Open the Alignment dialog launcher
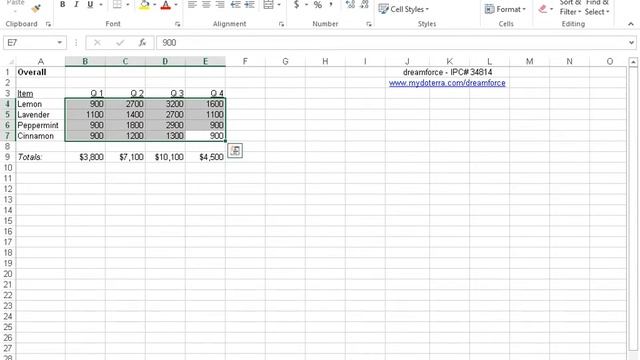The width and height of the screenshot is (640, 360). [x=281, y=24]
